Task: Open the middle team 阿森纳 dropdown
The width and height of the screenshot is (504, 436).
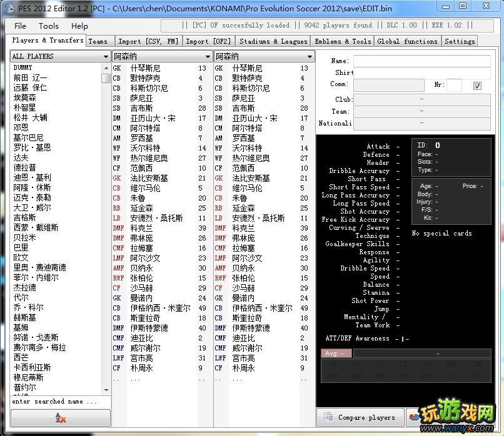Action: point(162,56)
